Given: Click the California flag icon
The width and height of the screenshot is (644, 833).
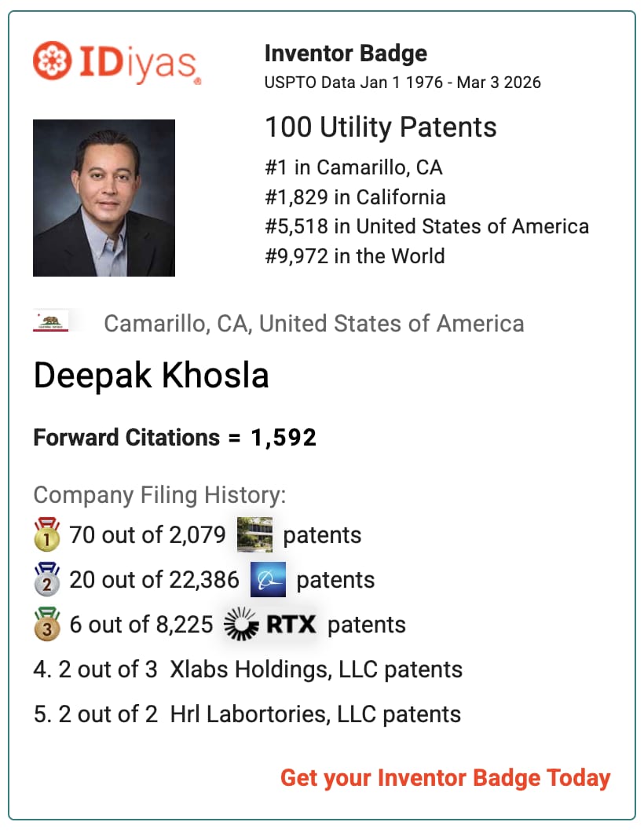Looking at the screenshot, I should click(50, 322).
